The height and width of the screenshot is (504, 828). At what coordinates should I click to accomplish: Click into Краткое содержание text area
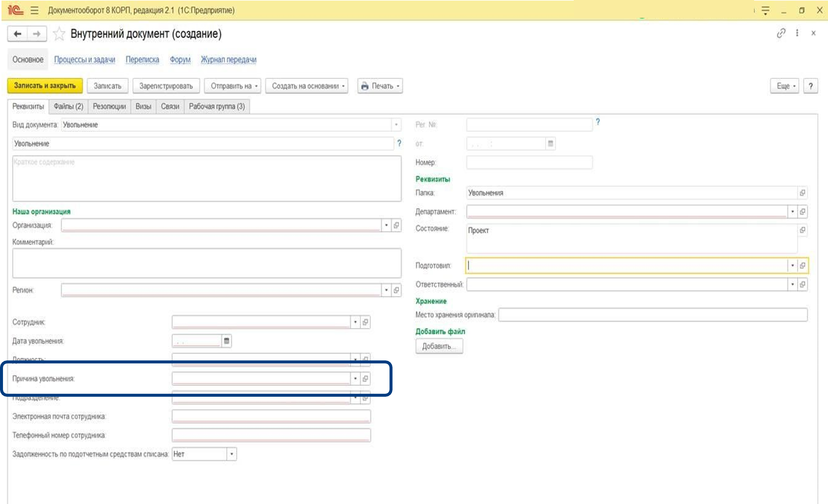pos(207,179)
